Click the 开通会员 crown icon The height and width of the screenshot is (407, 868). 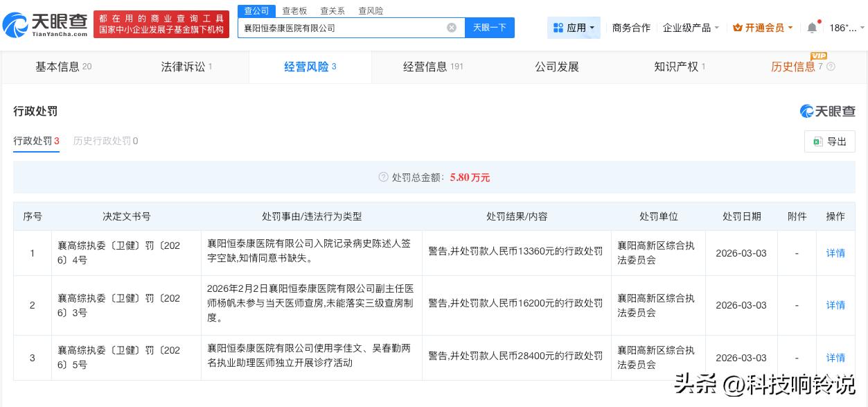737,28
